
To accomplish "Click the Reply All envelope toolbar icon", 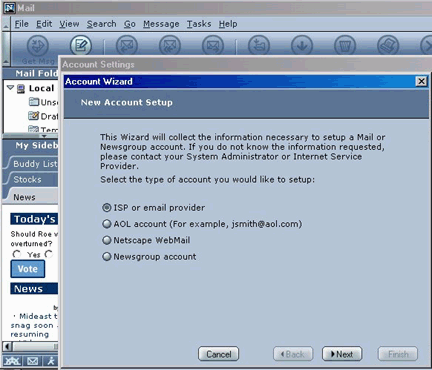I will [170, 46].
